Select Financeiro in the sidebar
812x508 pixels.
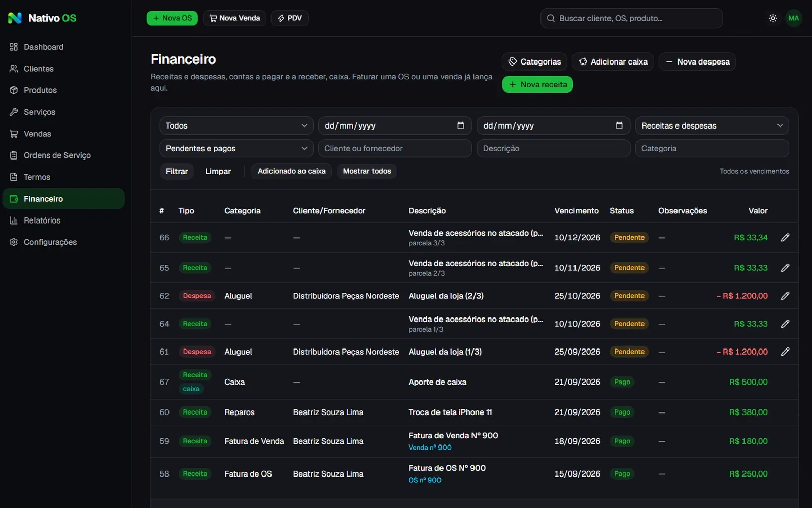coord(63,199)
